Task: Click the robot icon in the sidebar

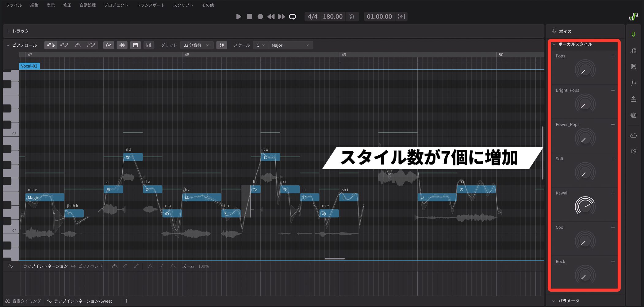Action: [633, 115]
